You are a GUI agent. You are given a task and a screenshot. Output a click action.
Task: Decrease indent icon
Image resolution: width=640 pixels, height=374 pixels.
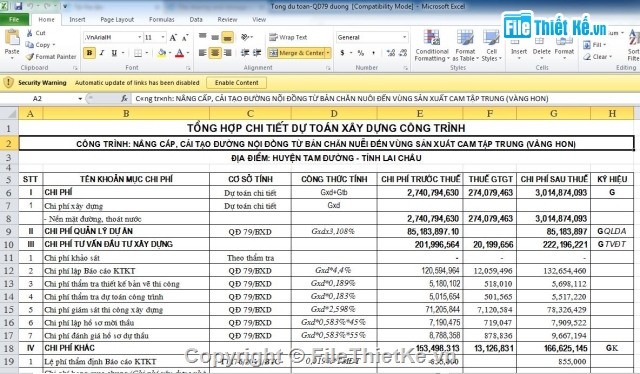click(245, 53)
